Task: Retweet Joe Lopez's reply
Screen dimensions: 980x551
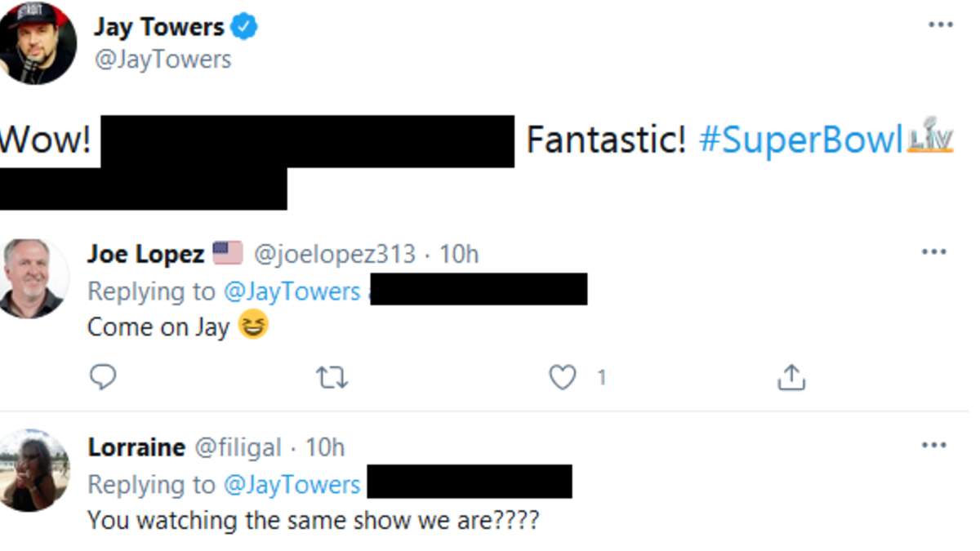Action: (332, 377)
